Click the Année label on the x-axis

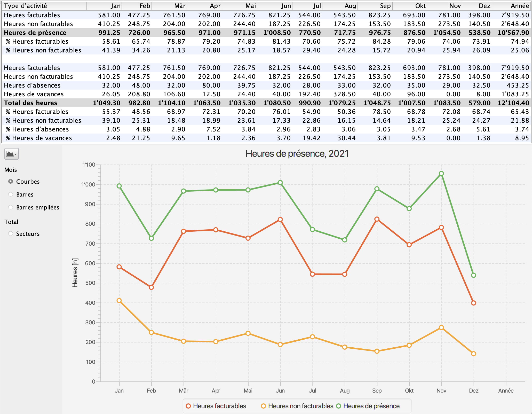(506, 390)
